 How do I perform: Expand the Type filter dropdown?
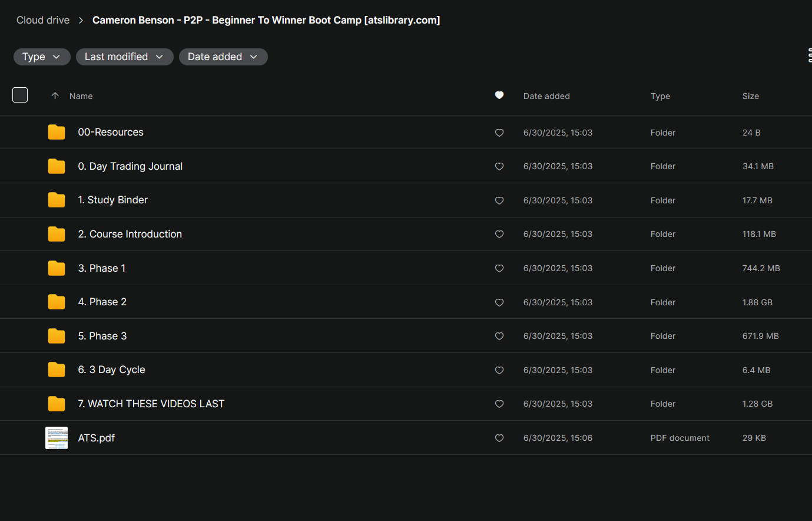(x=42, y=57)
